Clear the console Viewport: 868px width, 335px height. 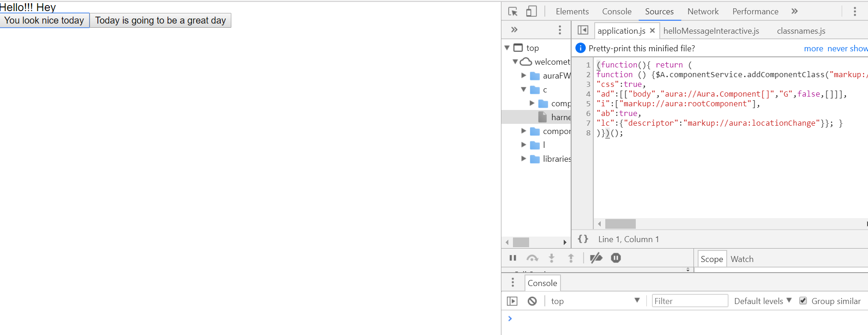[532, 301]
